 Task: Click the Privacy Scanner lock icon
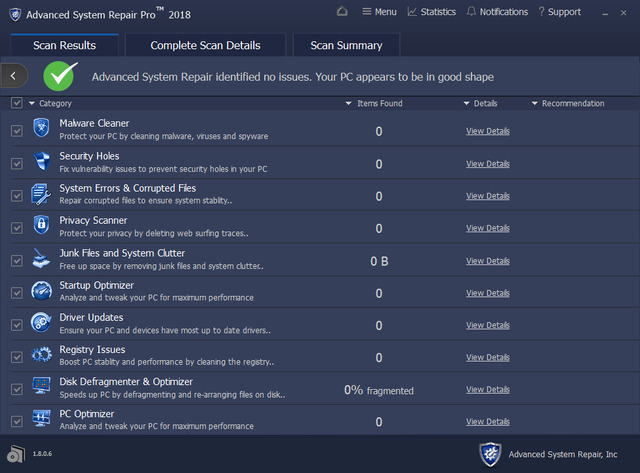pyautogui.click(x=41, y=226)
